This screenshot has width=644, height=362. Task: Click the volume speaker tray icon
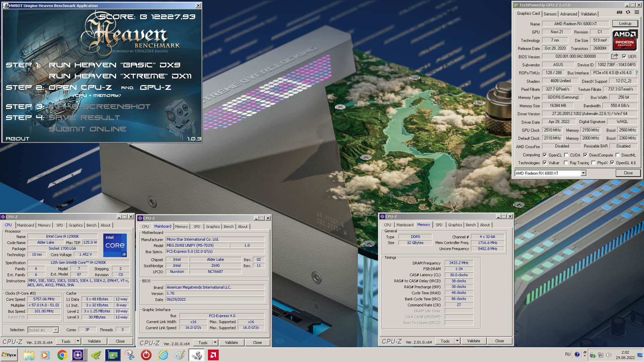609,355
